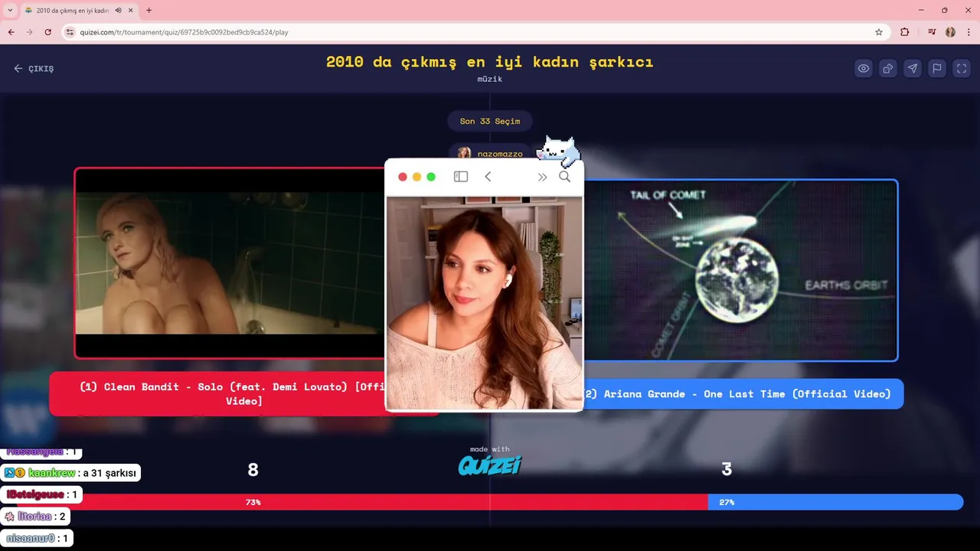Screen dimensions: 980x551
Task: Click the blue 27% vote bar
Action: tap(835, 502)
